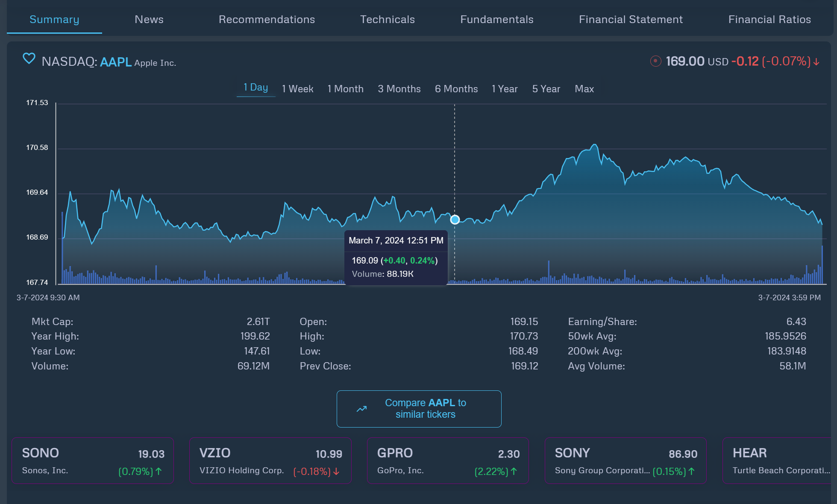Click the green up arrow on SONY card
Image resolution: width=837 pixels, height=504 pixels.
(x=691, y=472)
